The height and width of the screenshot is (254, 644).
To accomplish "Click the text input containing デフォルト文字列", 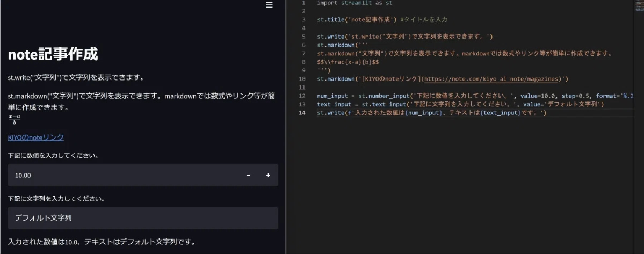I will tap(143, 218).
